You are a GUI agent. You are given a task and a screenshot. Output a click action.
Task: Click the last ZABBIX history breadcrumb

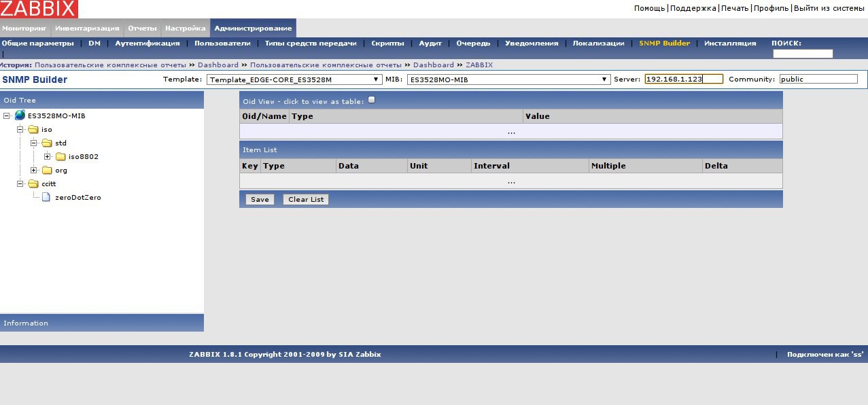(x=479, y=65)
